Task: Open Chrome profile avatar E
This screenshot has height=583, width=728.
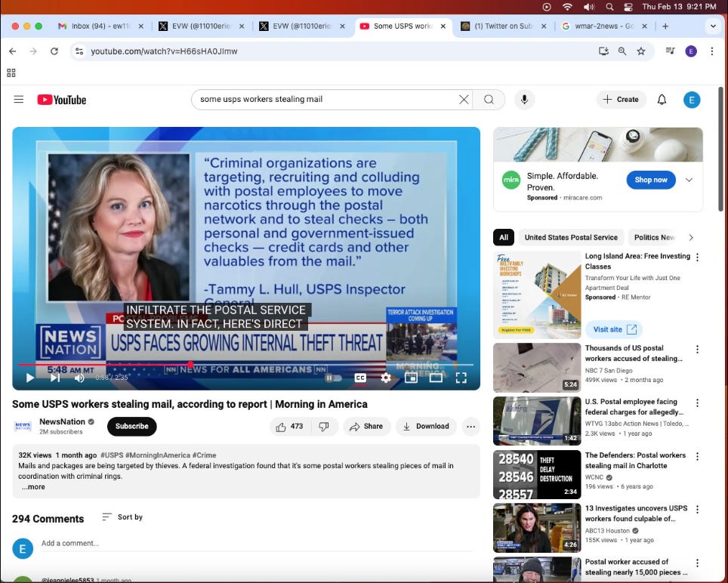Action: tap(691, 51)
